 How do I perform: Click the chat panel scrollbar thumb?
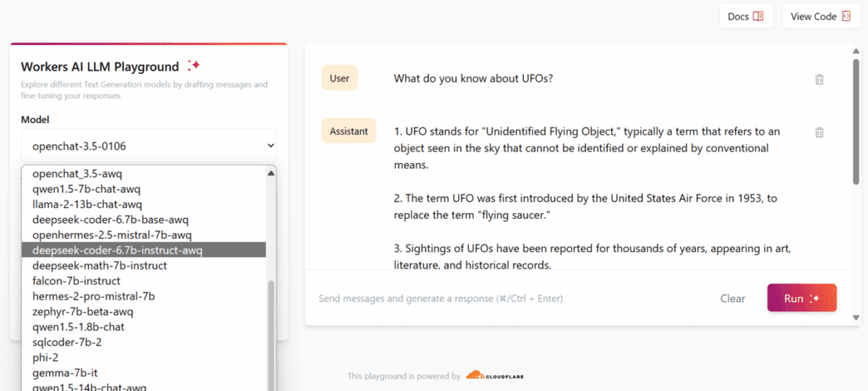(x=856, y=121)
